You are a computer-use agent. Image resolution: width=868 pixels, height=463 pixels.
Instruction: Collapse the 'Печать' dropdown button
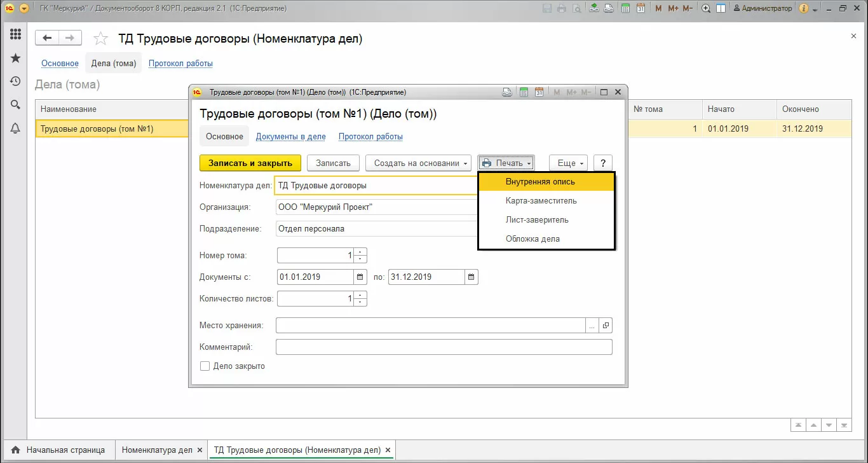pyautogui.click(x=506, y=163)
